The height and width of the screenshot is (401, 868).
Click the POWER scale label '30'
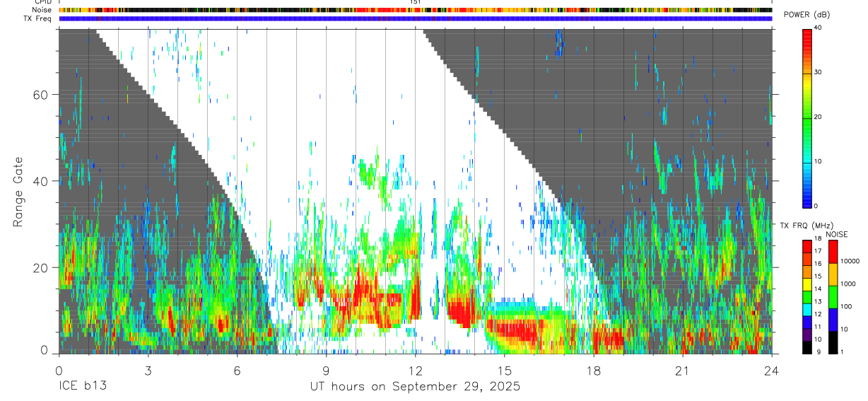click(x=817, y=72)
